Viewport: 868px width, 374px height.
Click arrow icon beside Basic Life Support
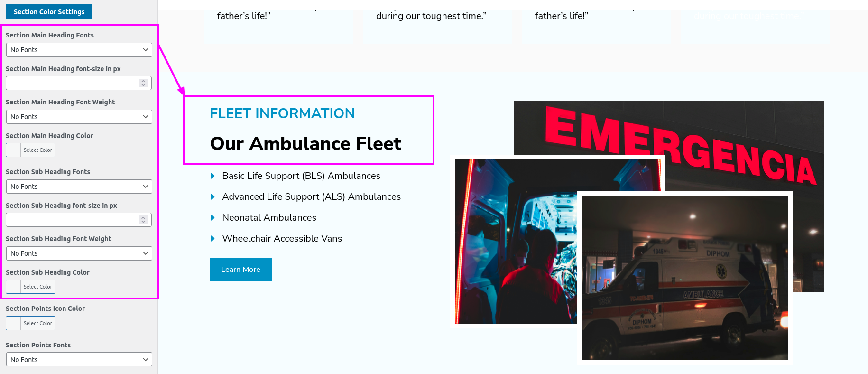pos(212,176)
